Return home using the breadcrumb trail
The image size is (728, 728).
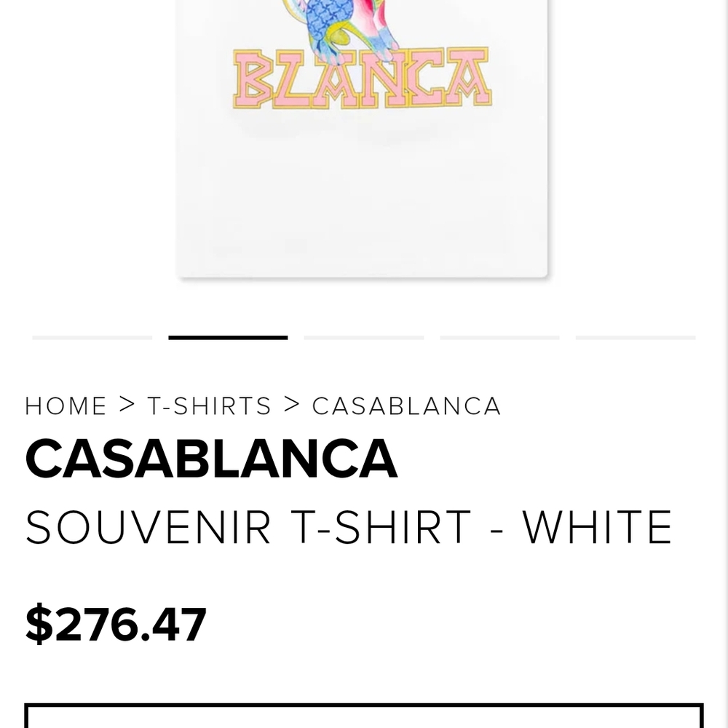pyautogui.click(x=65, y=405)
